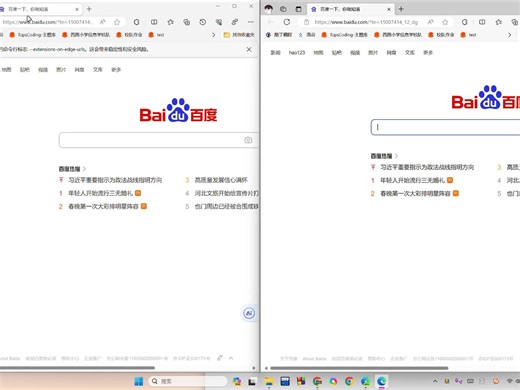The height and width of the screenshot is (390, 520).
Task: Open new tab in right browser window
Action: tap(401, 9)
